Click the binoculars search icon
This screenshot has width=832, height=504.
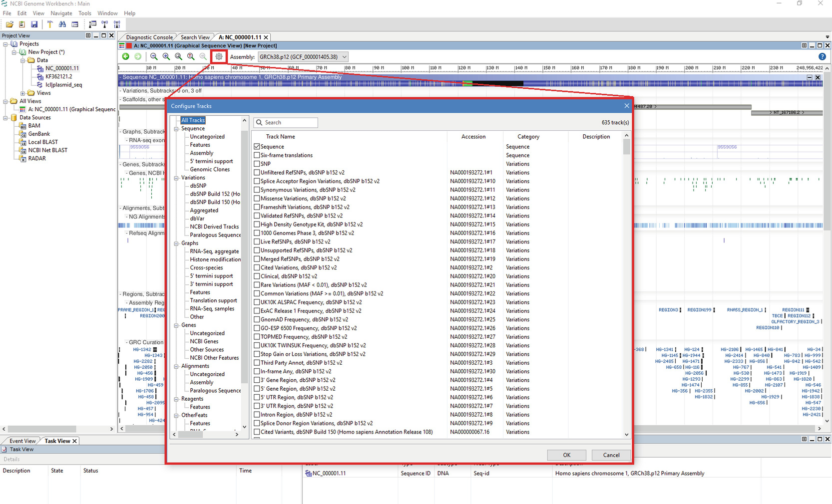62,24
